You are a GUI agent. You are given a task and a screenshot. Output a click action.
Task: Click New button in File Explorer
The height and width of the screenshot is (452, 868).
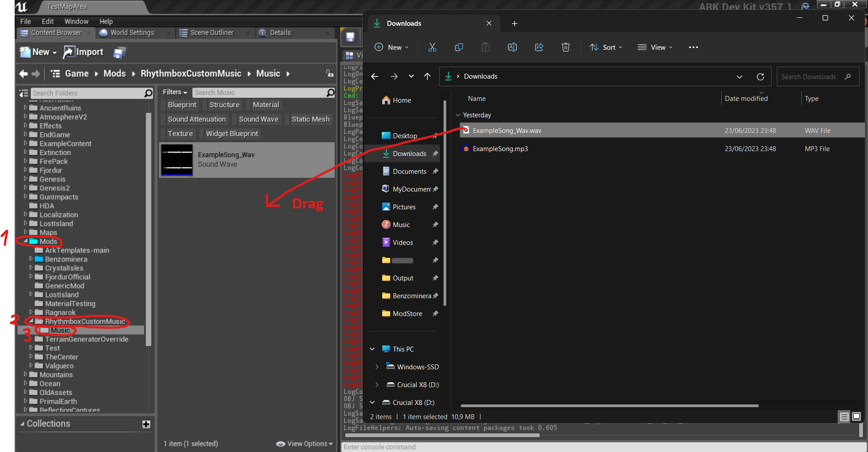(392, 47)
